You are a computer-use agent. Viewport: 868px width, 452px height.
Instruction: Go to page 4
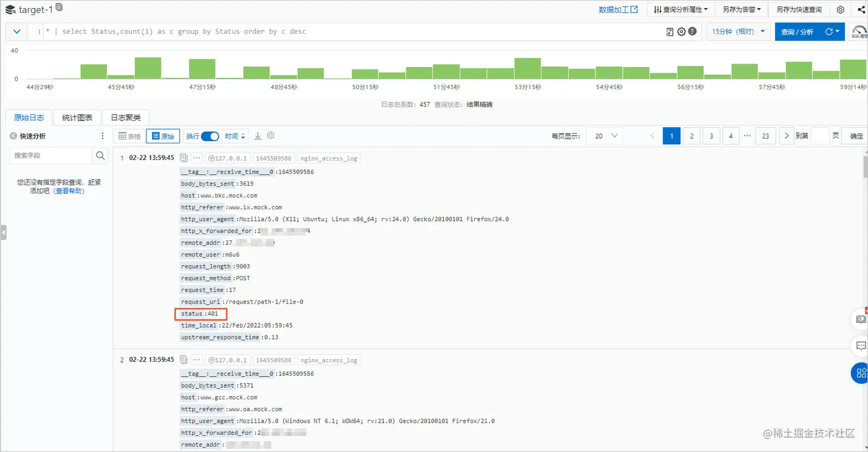click(731, 136)
